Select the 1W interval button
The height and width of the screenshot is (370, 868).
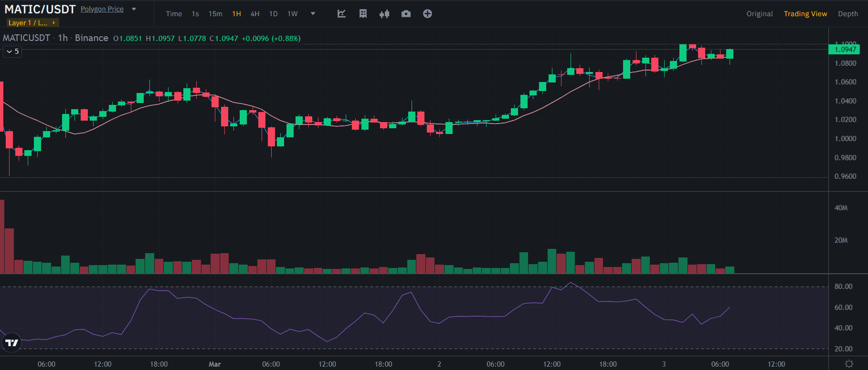[x=292, y=14]
